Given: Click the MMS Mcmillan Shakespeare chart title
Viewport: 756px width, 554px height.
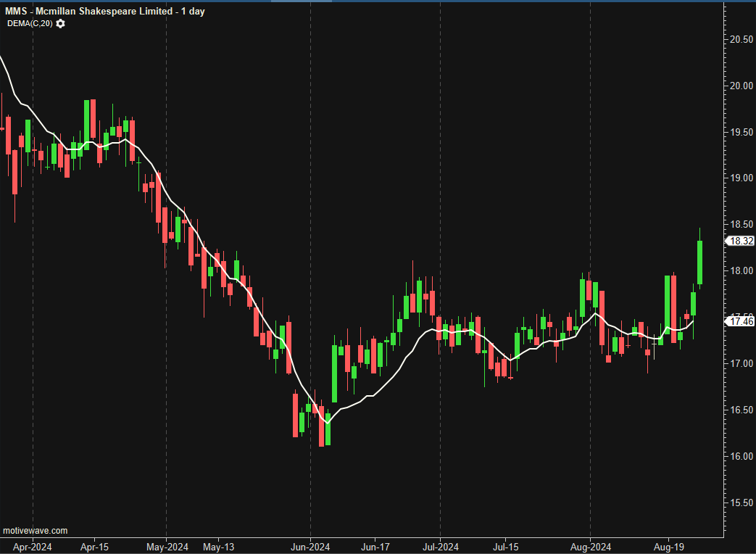Looking at the screenshot, I should point(104,12).
